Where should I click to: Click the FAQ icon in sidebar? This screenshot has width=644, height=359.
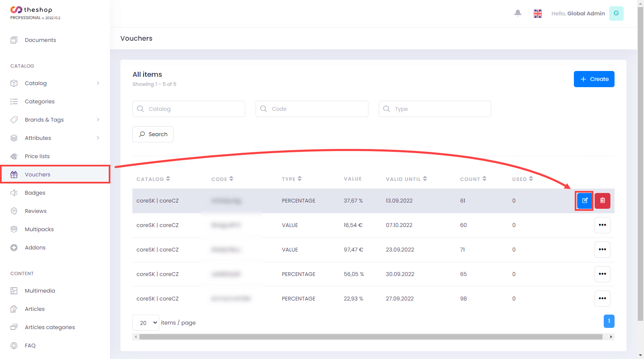[14, 345]
